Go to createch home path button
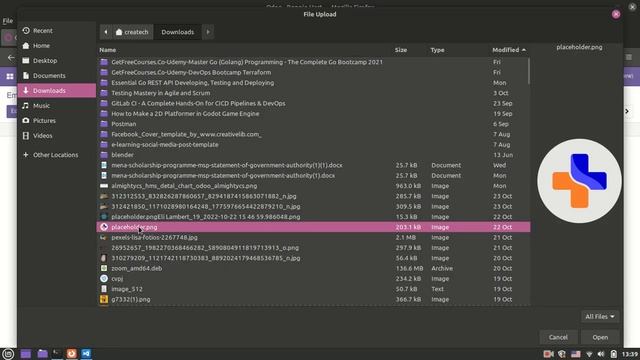Image resolution: width=640 pixels, height=360 pixels. (x=132, y=32)
